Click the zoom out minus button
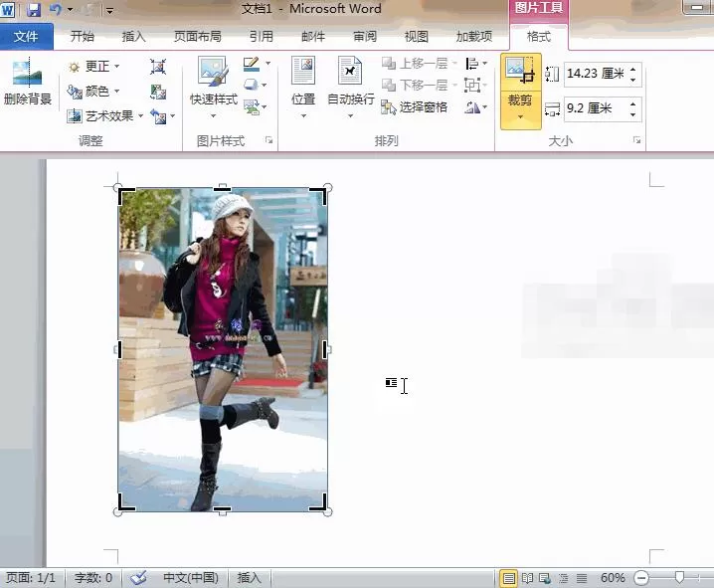The image size is (714, 588). pyautogui.click(x=641, y=578)
